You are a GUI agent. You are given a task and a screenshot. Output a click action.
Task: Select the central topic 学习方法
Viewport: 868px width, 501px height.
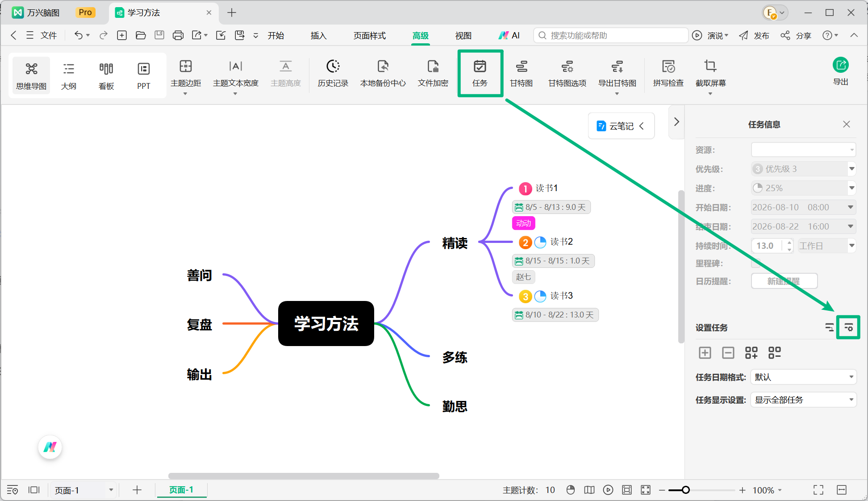tap(326, 323)
